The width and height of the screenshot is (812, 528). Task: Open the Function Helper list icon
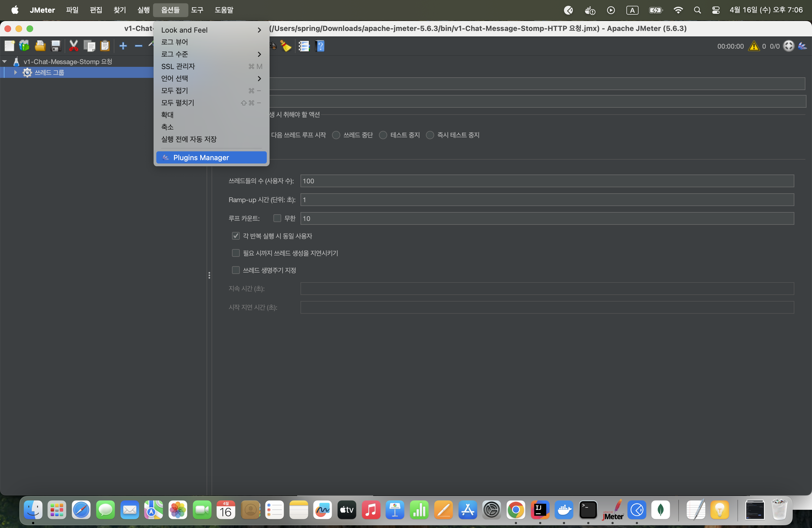pos(304,46)
